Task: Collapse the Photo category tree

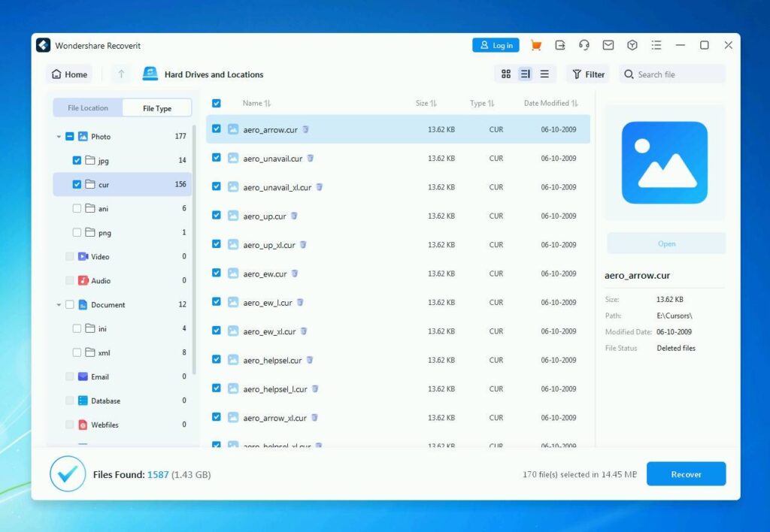Action: 60,136
